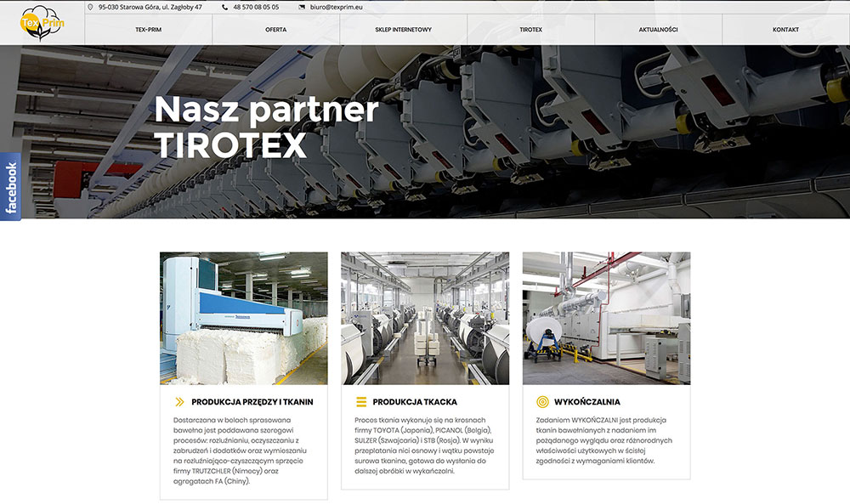The image size is (850, 504).
Task: Click the location pin icon in the top bar
Action: [90, 7]
